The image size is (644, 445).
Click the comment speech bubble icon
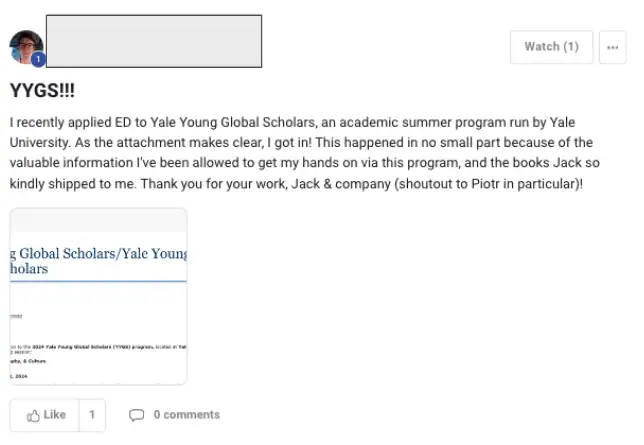point(137,415)
